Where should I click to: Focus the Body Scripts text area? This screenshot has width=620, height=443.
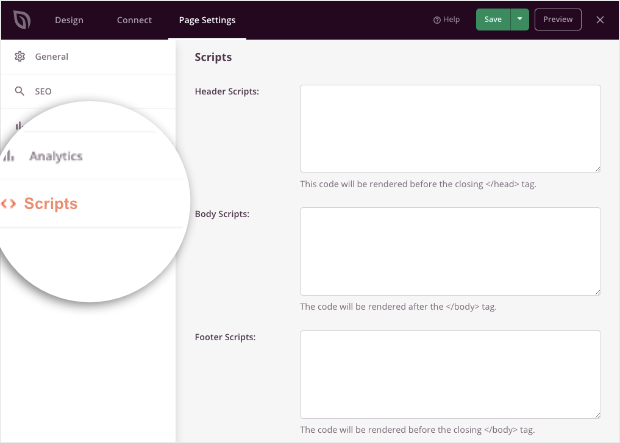coord(450,251)
